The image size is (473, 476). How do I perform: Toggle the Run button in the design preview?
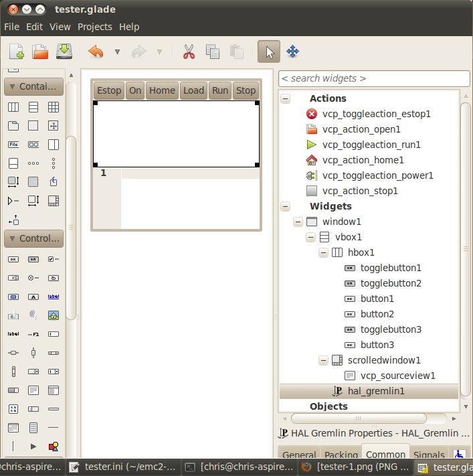coord(220,90)
